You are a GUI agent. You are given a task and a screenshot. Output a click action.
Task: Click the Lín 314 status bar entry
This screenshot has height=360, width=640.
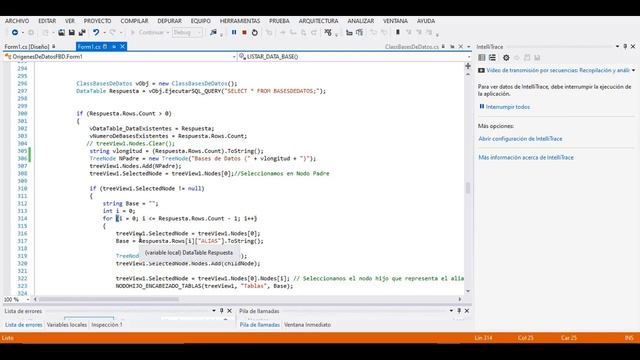pyautogui.click(x=483, y=338)
